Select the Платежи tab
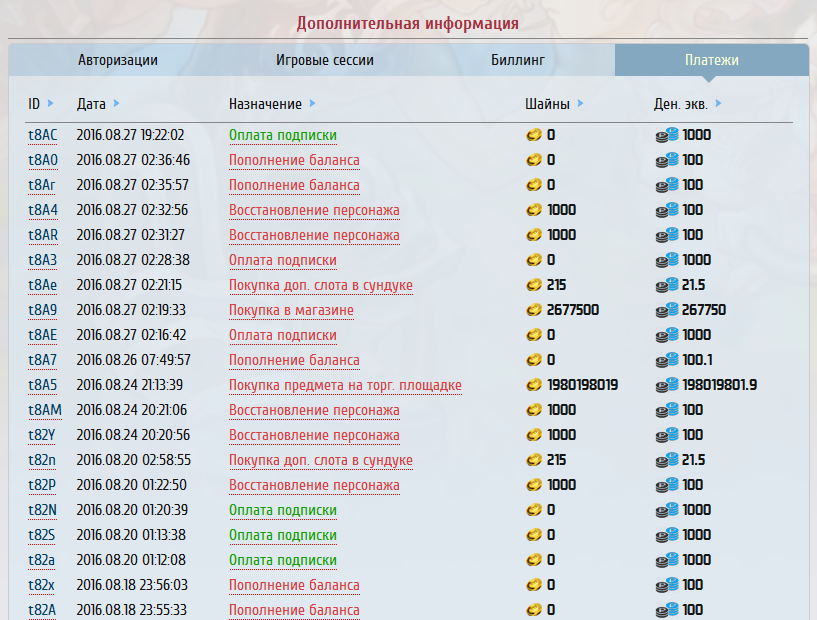 click(712, 60)
